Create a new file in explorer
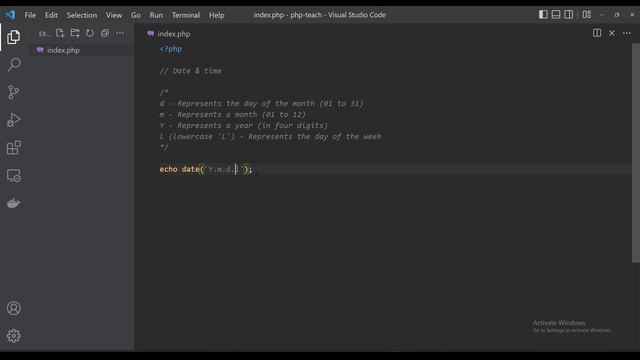This screenshot has height=360, width=640. coord(60,33)
